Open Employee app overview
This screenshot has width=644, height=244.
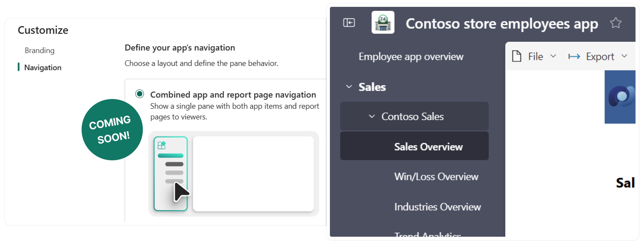click(x=411, y=57)
